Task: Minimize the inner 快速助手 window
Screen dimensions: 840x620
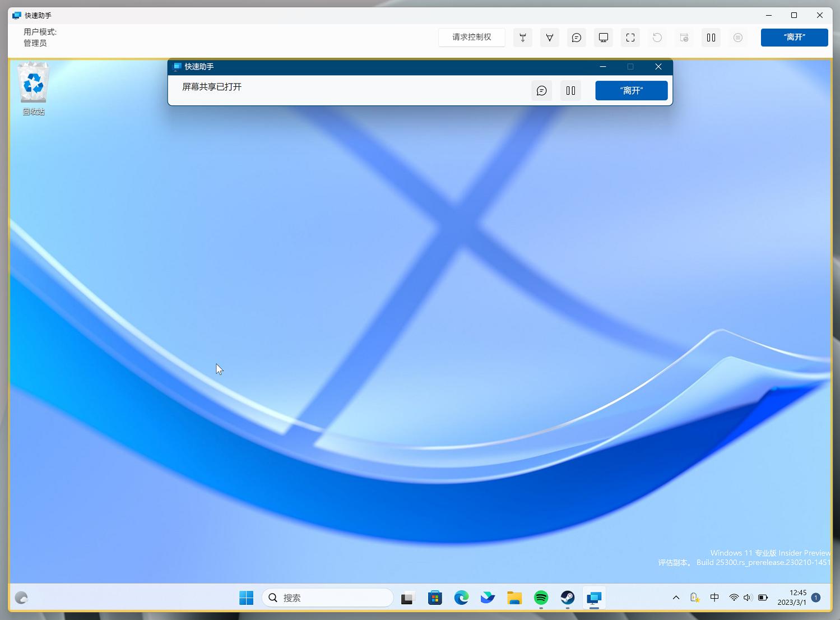Action: click(603, 67)
